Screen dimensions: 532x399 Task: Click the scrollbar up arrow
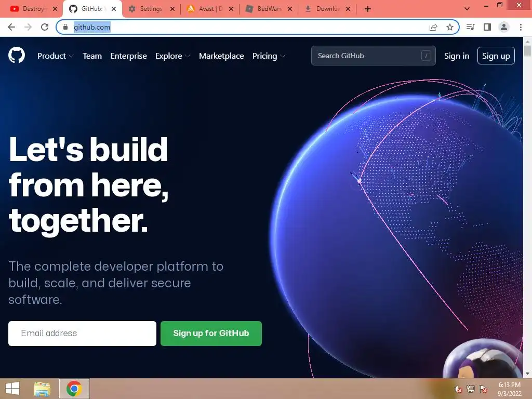[527, 42]
